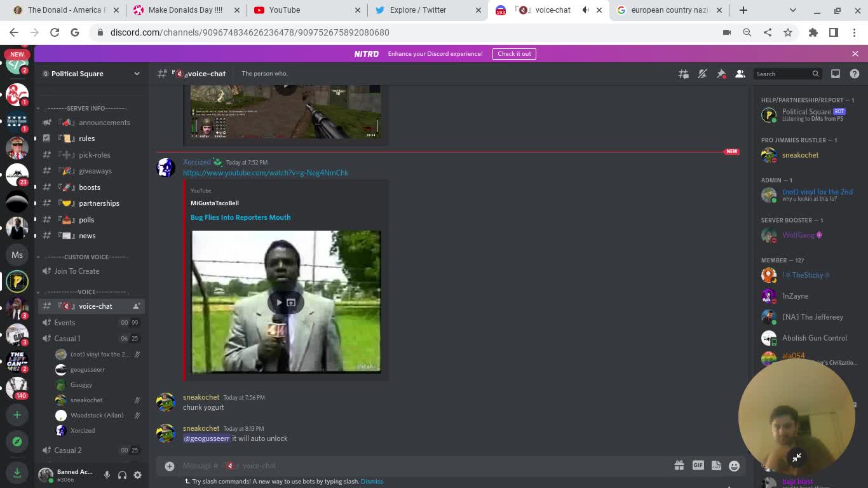Open the sticker picker icon
The width and height of the screenshot is (868, 488).
716,466
